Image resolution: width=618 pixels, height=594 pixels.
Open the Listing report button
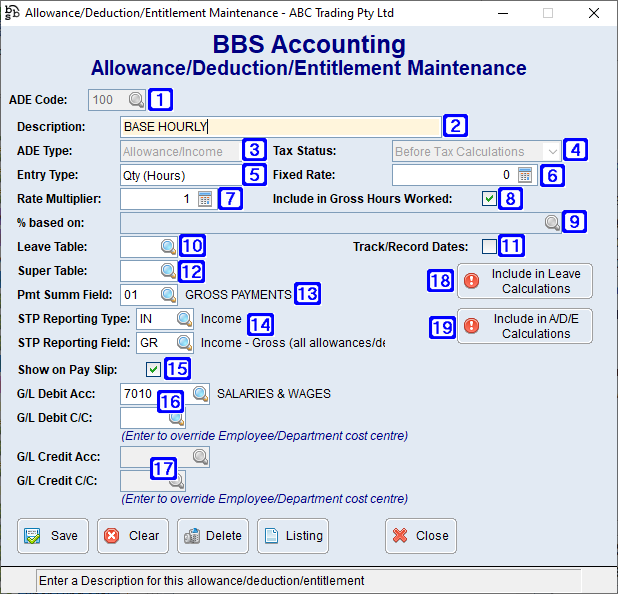[x=293, y=536]
